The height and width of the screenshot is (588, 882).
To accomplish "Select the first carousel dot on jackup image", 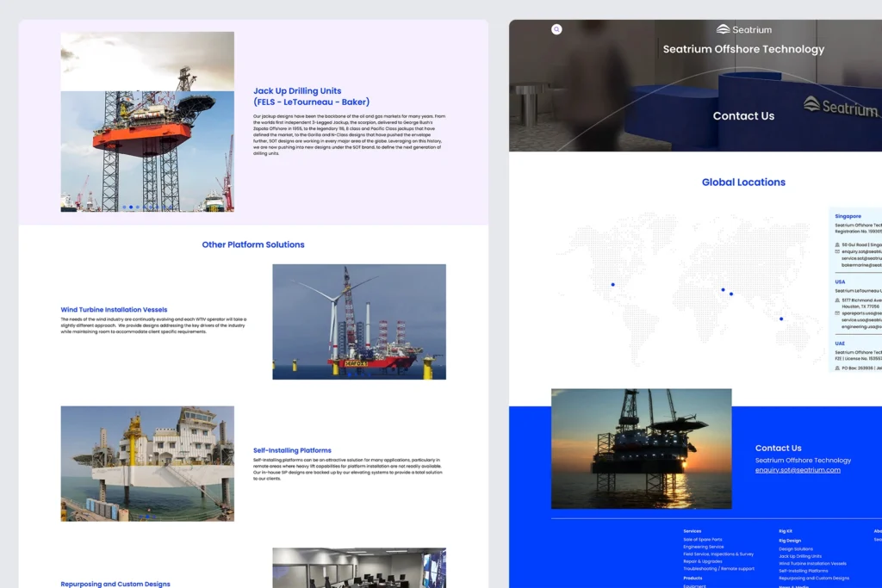I will [x=124, y=207].
